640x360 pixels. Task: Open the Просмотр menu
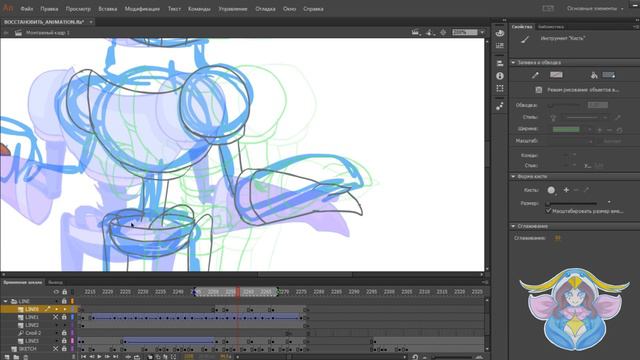78,9
